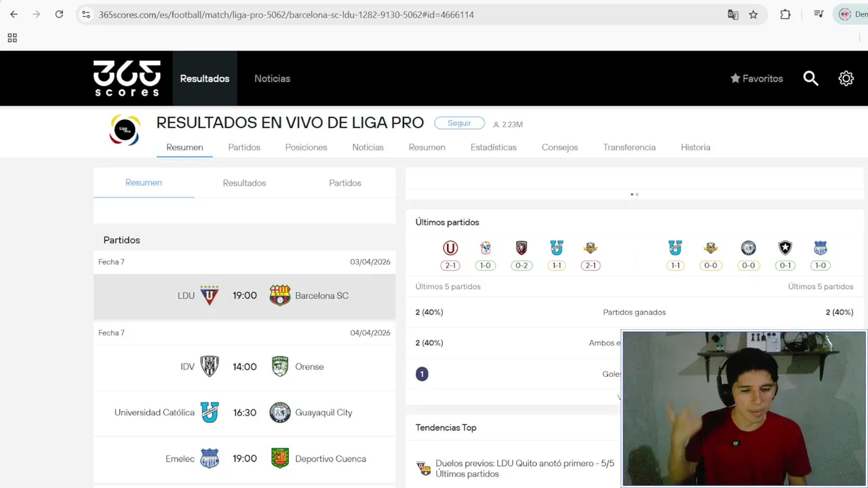868x488 pixels.
Task: Click the Tendencias Top heading
Action: [446, 428]
